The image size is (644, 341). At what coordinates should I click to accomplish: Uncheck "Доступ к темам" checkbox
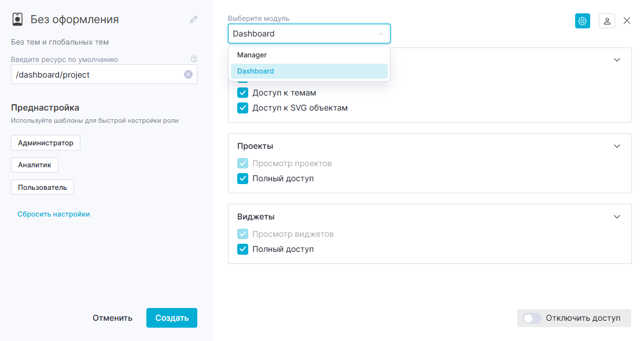[x=243, y=93]
